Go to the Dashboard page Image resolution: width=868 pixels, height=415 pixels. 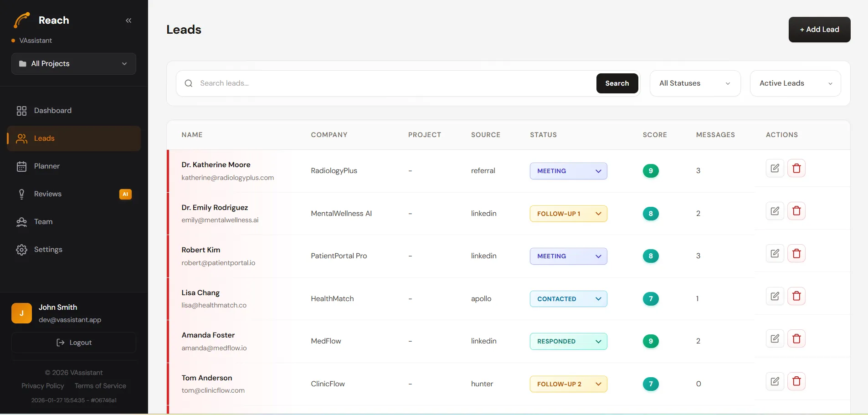pos(52,111)
